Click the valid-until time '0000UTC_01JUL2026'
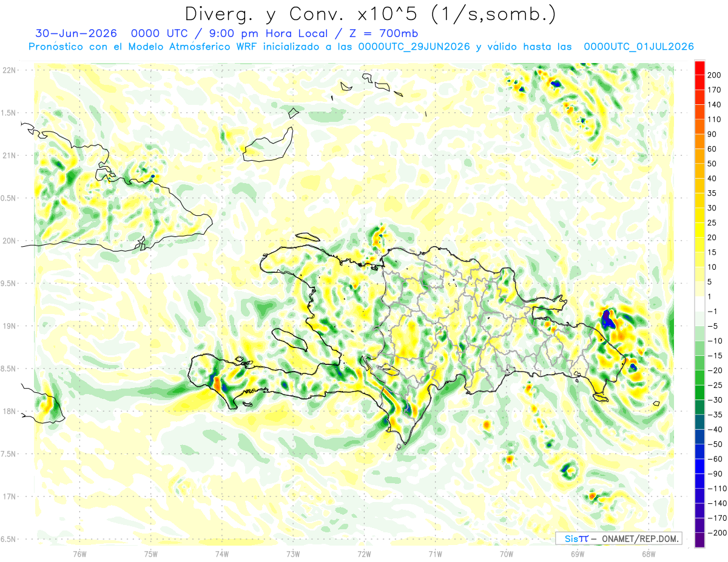The height and width of the screenshot is (562, 728). (x=638, y=47)
